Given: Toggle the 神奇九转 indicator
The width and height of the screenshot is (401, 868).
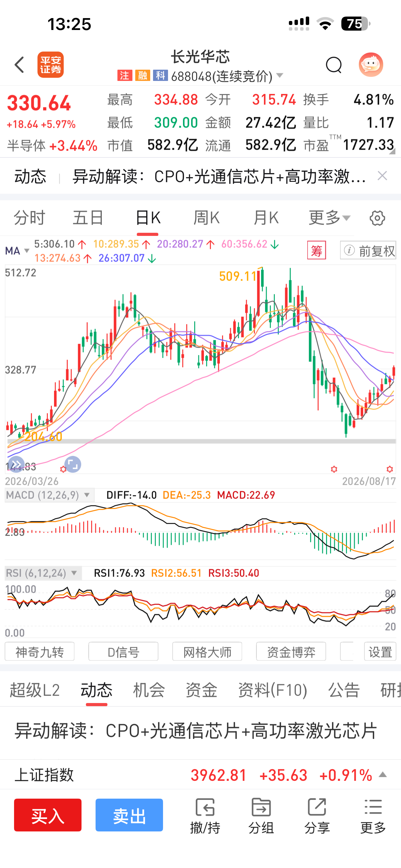Looking at the screenshot, I should [x=39, y=652].
